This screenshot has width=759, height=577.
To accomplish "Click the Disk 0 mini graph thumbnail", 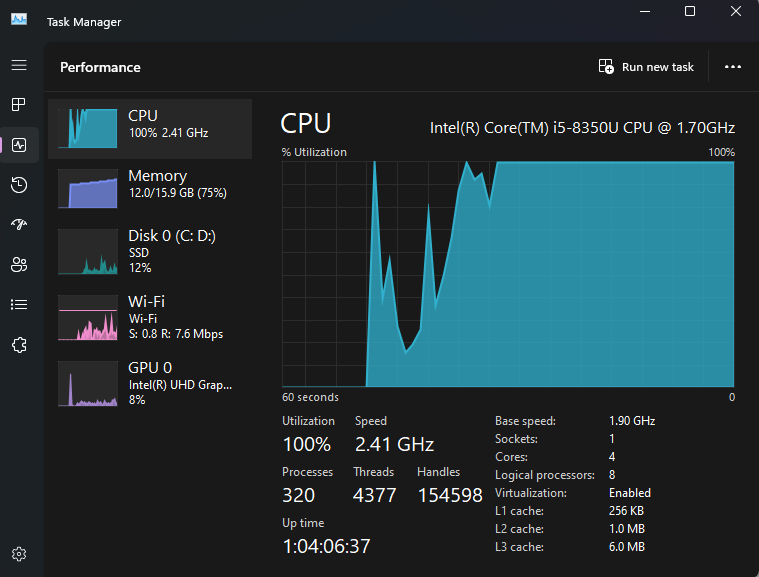I will 88,252.
